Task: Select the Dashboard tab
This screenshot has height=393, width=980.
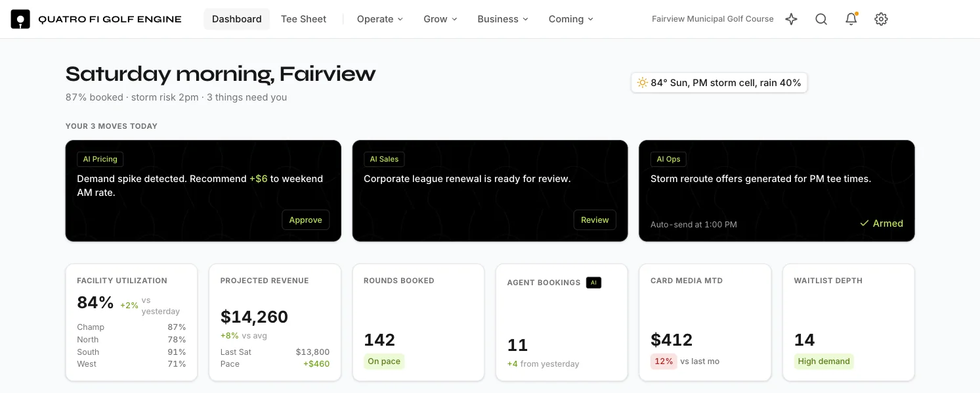Action: tap(237, 19)
